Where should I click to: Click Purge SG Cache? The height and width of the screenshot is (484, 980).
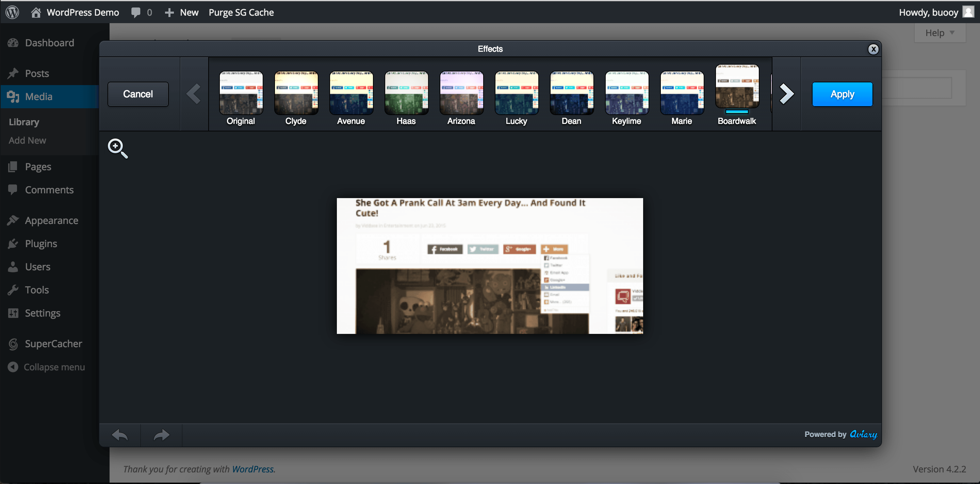(241, 12)
